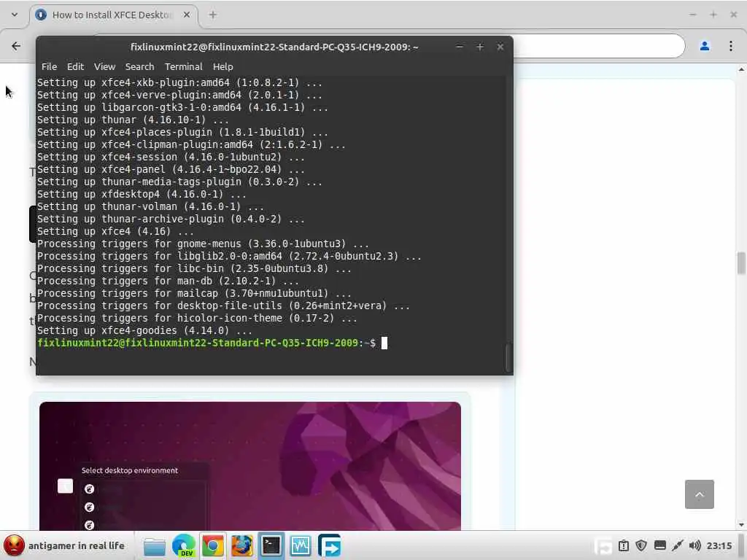Viewport: 747px width, 560px height.
Task: Open the browser three-dot menu
Action: (731, 46)
